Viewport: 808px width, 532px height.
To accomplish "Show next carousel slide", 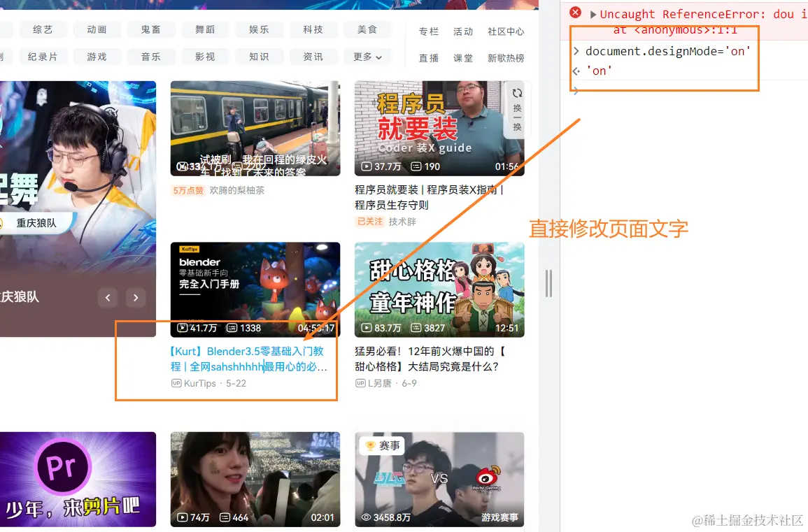I will pos(136,298).
